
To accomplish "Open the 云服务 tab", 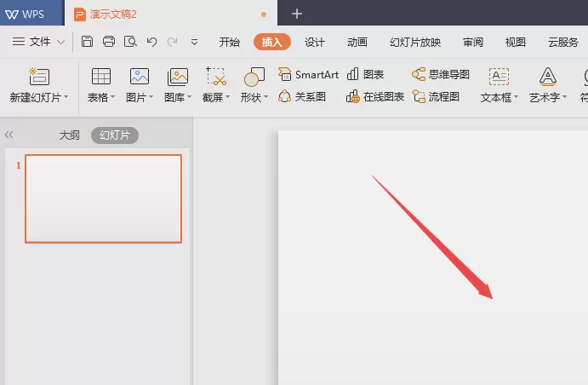I will 563,42.
